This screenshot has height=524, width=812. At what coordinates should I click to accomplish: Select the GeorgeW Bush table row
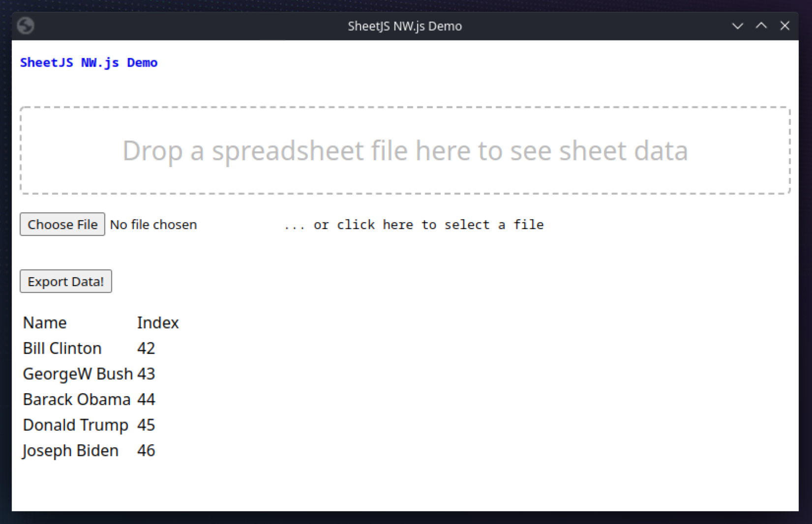[x=77, y=374]
